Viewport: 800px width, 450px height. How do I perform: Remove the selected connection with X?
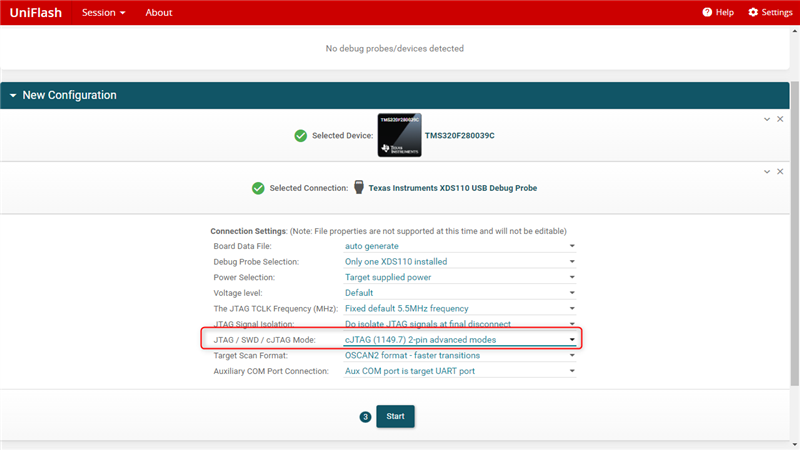coord(780,172)
